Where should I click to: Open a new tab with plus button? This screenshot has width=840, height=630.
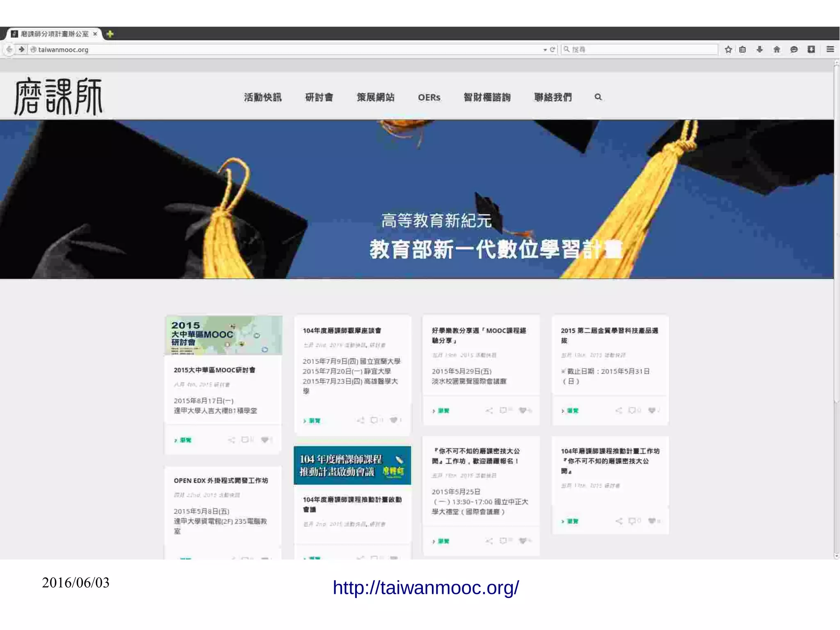point(110,34)
